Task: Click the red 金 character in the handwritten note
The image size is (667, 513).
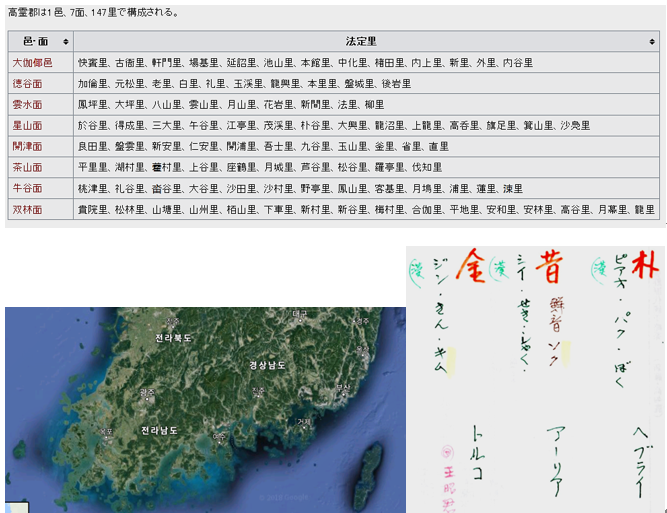Action: point(471,266)
